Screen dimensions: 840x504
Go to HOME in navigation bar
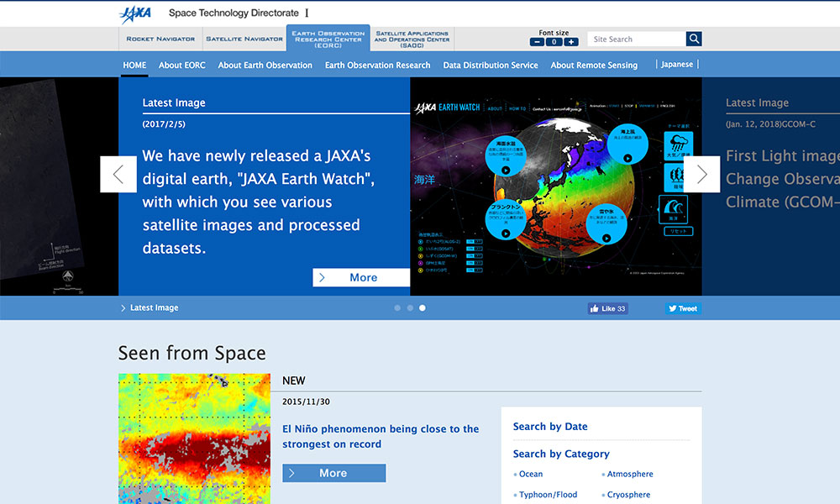click(x=134, y=65)
